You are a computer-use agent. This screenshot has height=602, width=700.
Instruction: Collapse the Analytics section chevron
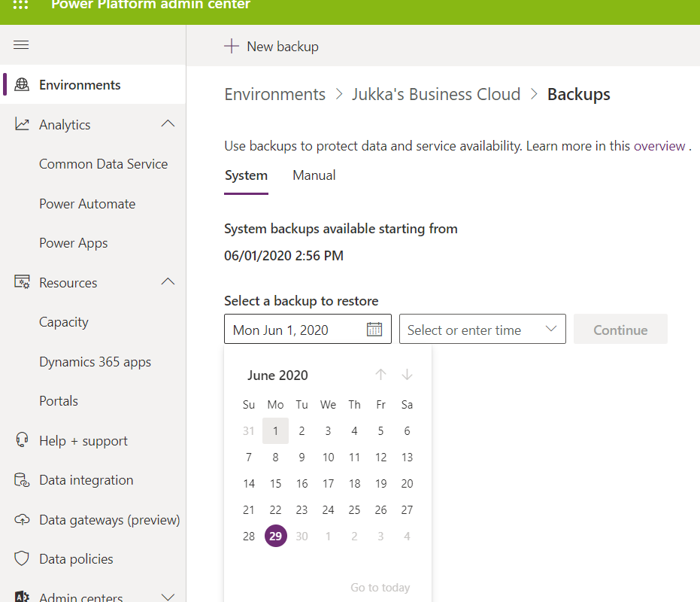coord(168,124)
